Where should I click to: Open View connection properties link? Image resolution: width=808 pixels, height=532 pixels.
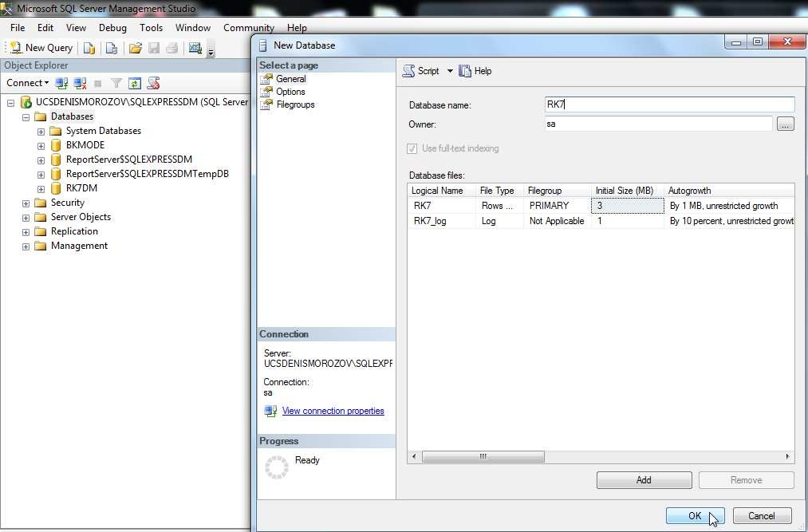click(x=333, y=411)
